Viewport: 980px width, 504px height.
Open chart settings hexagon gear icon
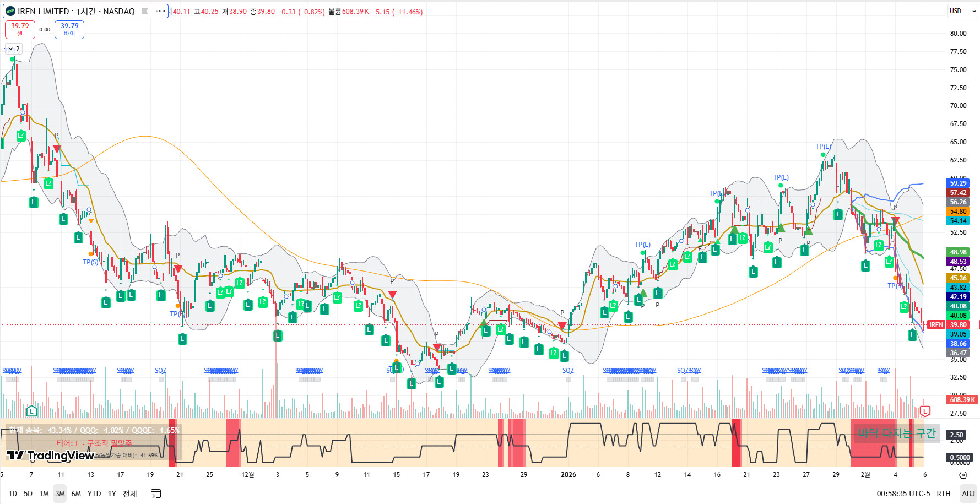click(x=963, y=475)
